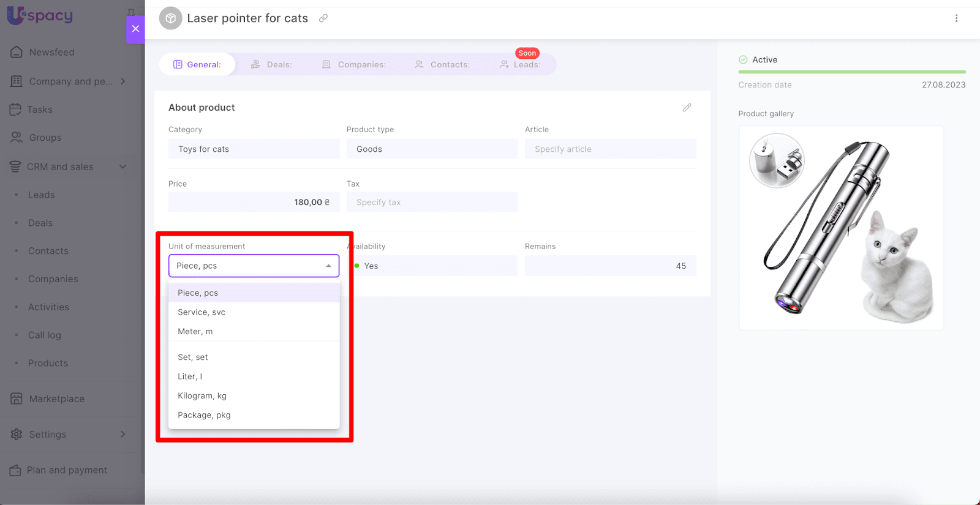Open the three-dot more options menu
Screen dimensions: 980x505
(x=956, y=18)
